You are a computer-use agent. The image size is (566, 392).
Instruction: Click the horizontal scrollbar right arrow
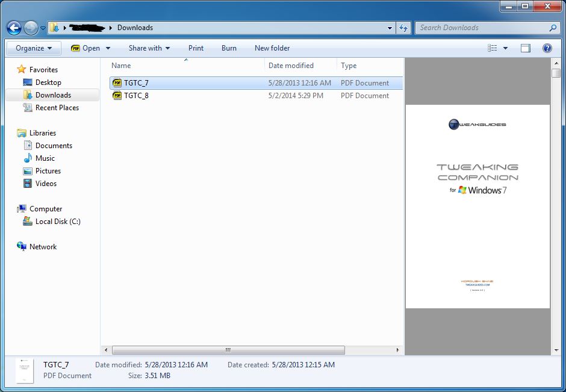(x=398, y=350)
